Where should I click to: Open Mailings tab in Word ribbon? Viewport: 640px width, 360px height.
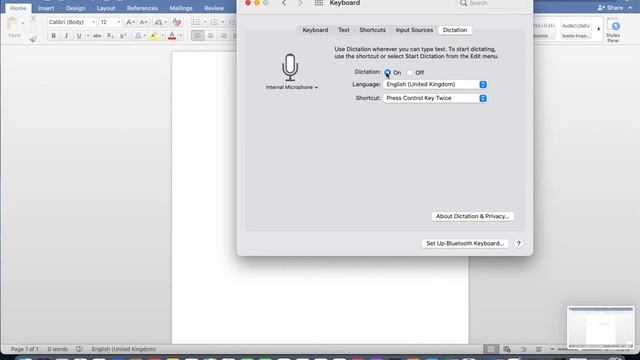181,8
